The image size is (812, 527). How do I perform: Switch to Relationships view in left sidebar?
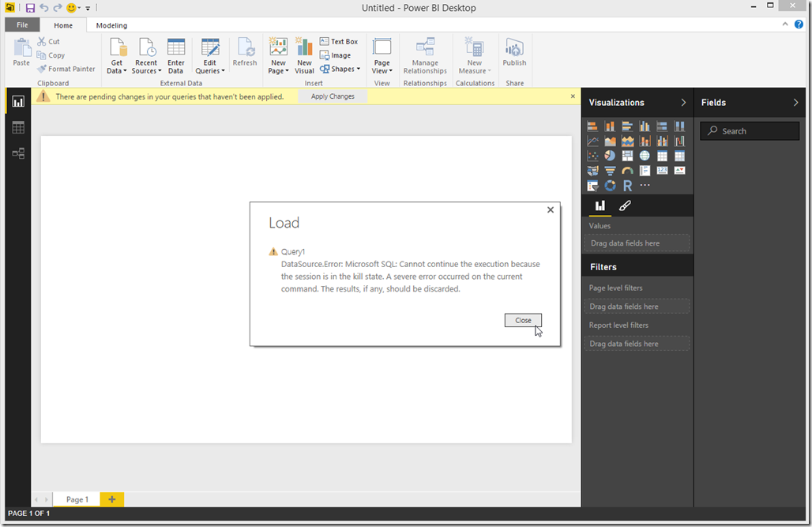click(x=18, y=153)
